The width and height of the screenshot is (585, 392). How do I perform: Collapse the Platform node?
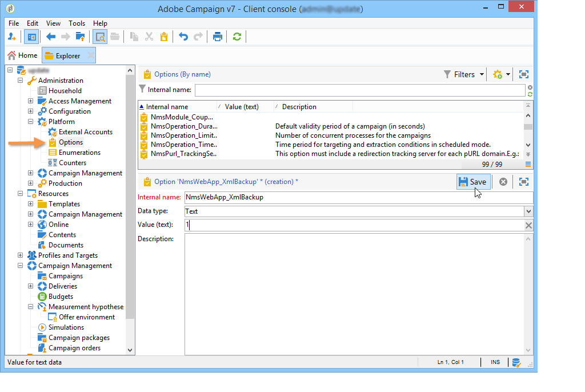click(x=31, y=121)
